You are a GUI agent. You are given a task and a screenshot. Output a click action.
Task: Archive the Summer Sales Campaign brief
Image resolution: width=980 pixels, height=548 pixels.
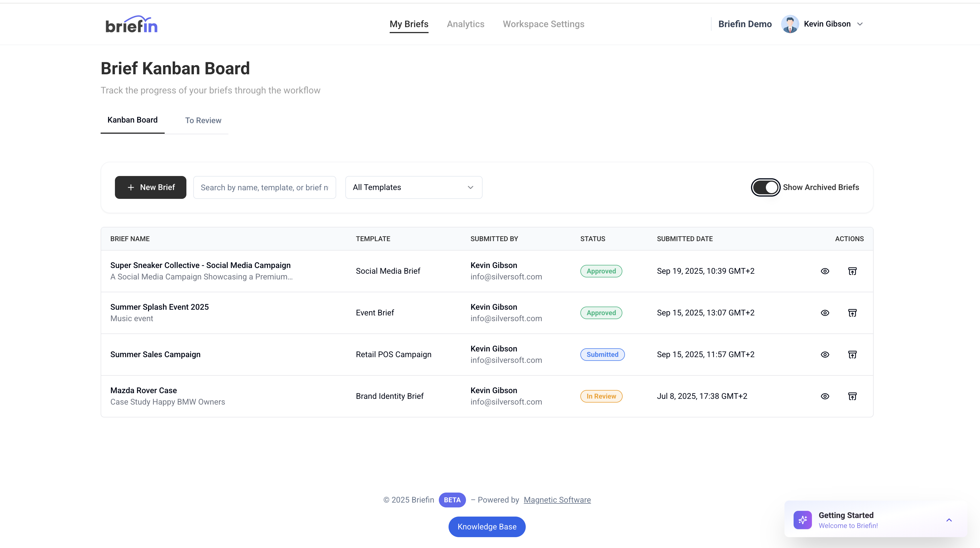(852, 355)
